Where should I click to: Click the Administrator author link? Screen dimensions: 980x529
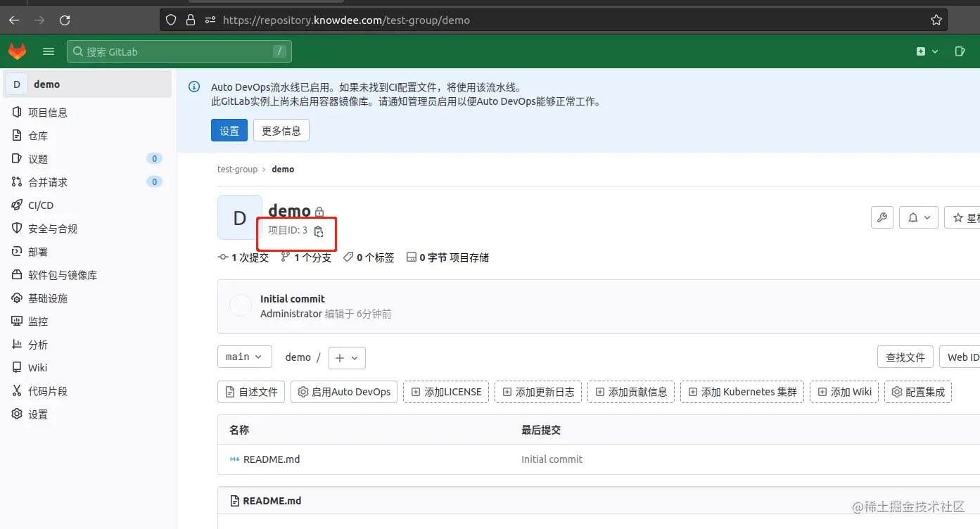[291, 314]
